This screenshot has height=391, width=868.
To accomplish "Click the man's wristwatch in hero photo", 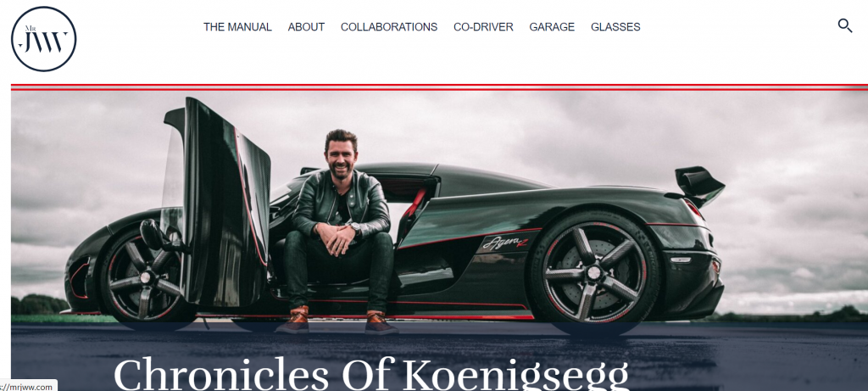I will point(355,227).
